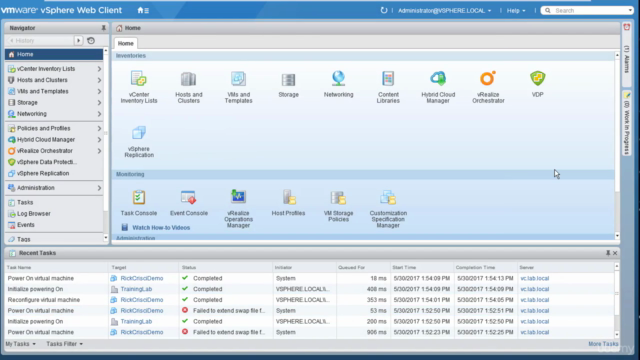The width and height of the screenshot is (640, 360).
Task: Expand VMs and Templates chevron in Navigator
Action: click(99, 91)
